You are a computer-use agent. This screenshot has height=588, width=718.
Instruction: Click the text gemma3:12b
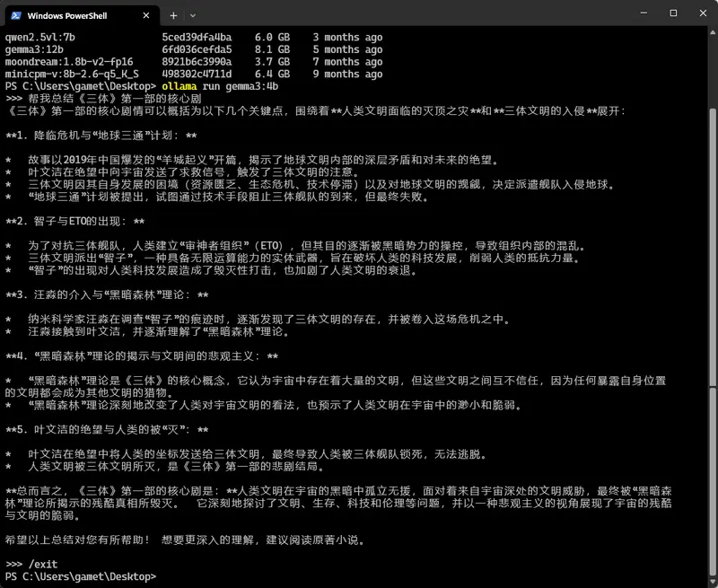click(x=34, y=49)
